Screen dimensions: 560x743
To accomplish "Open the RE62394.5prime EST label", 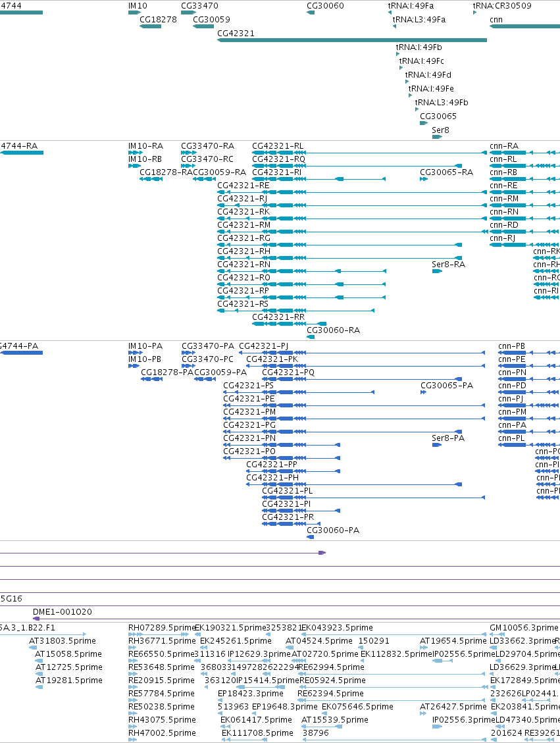I will click(331, 694).
